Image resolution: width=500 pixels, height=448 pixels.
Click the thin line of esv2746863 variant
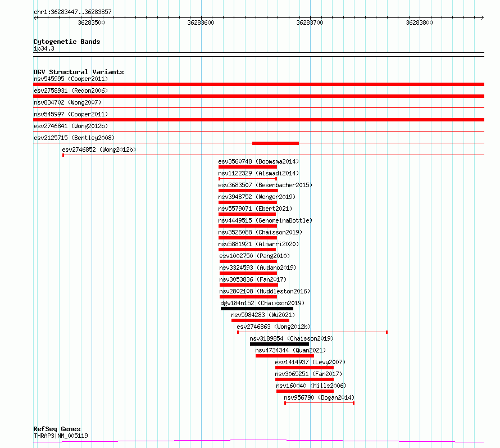(312, 332)
